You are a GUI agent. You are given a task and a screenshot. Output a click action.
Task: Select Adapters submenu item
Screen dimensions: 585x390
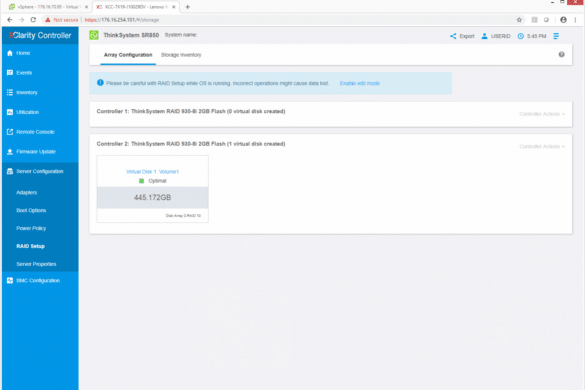[26, 193]
